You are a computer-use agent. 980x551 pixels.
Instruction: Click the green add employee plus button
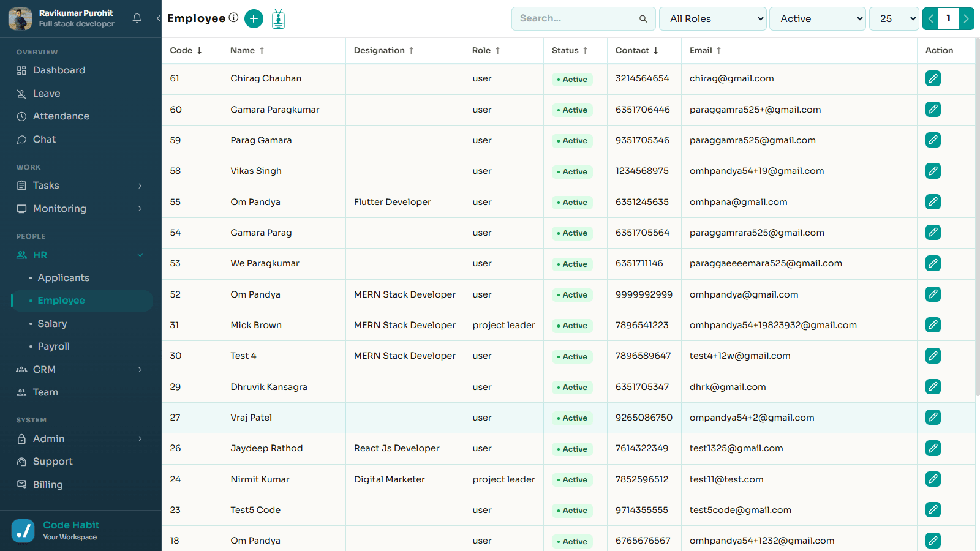(x=254, y=18)
